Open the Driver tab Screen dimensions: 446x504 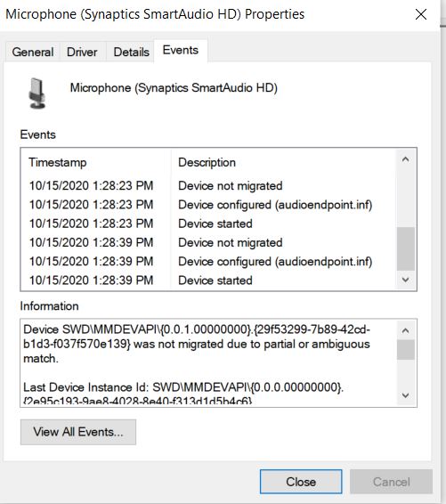[82, 52]
